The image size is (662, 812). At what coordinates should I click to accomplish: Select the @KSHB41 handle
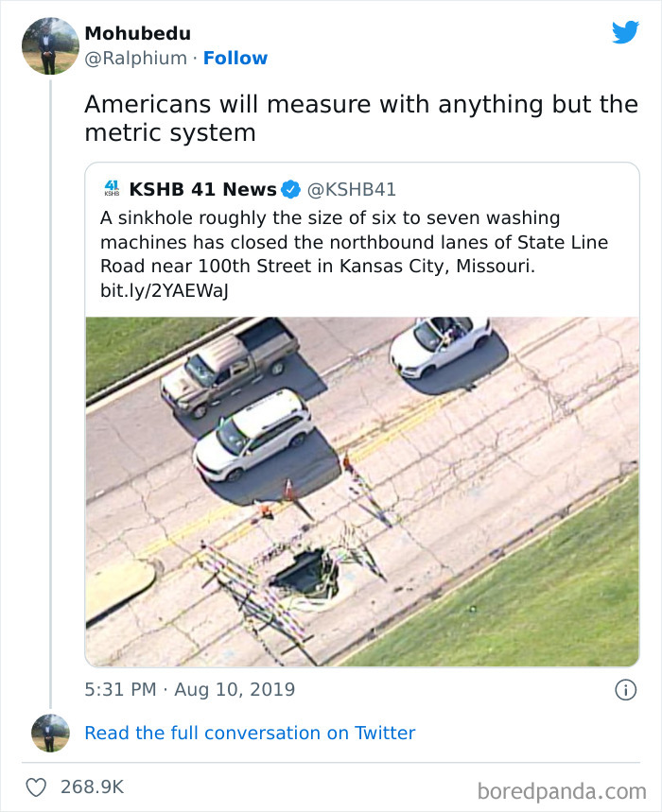click(x=350, y=189)
